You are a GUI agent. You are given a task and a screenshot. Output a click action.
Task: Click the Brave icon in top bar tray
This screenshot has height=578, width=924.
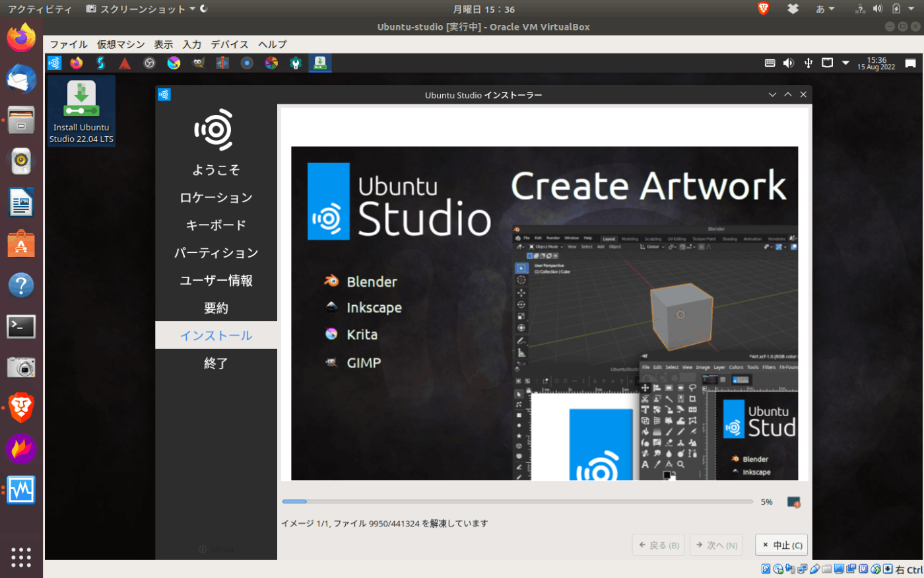[x=764, y=9]
